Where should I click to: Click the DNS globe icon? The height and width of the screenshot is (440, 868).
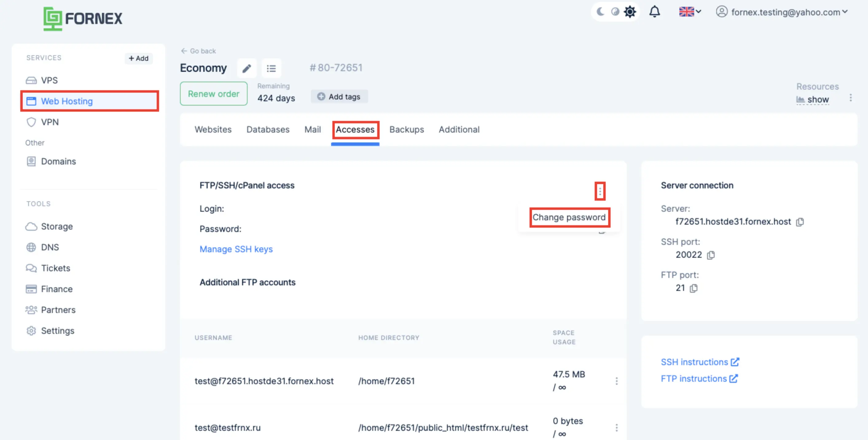pos(31,247)
